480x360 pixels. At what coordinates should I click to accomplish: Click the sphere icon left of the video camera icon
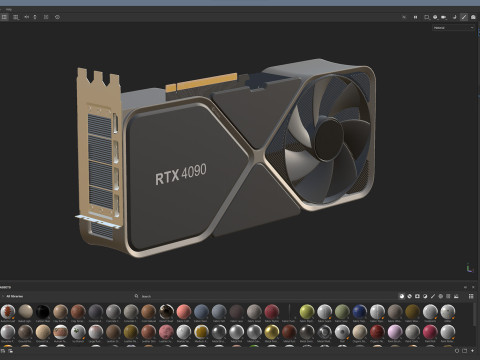tap(435, 17)
